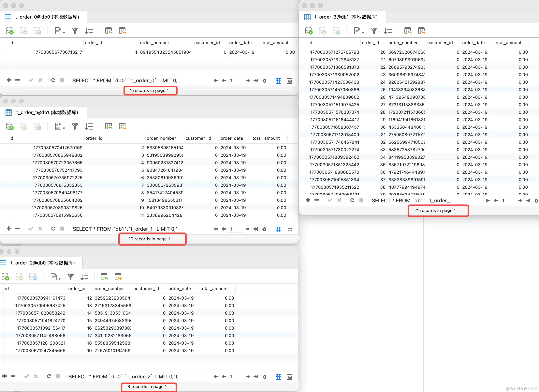Image resolution: width=539 pixels, height=392 pixels.
Task: Go to next page in t_order_1
Action: 247,229
